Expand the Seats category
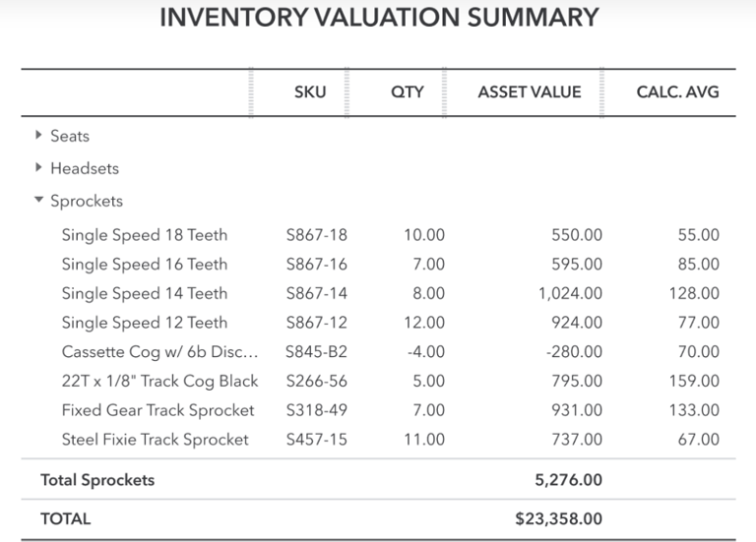 coord(39,136)
